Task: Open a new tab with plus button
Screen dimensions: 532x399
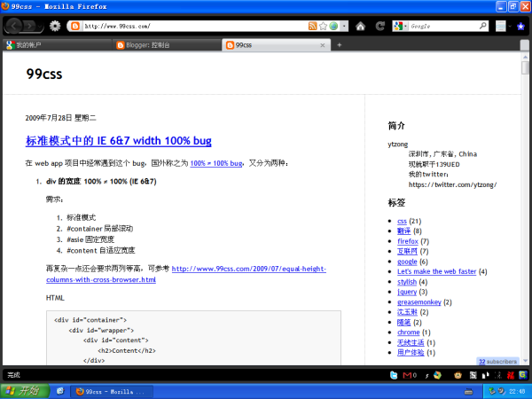Action: pyautogui.click(x=339, y=44)
